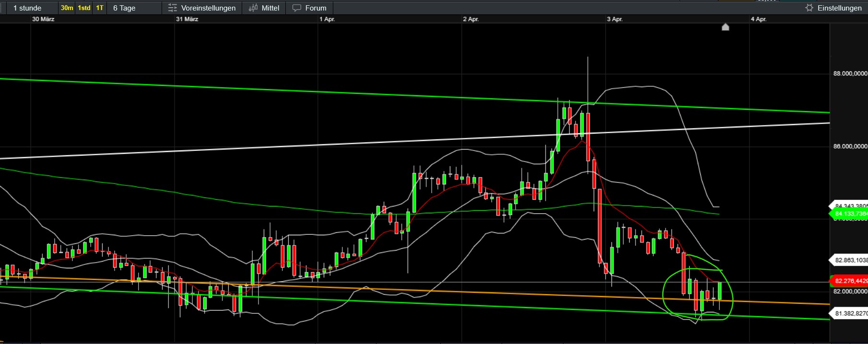Open the Forum chat panel
Image resolution: width=868 pixels, height=344 pixels.
[x=309, y=8]
